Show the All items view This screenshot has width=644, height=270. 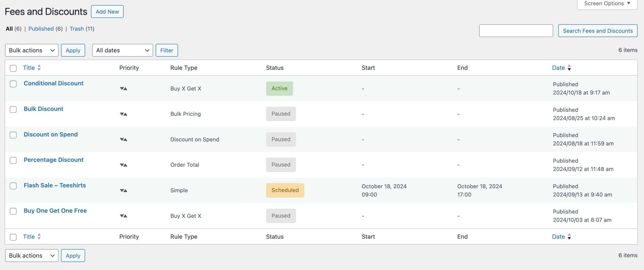[9, 29]
